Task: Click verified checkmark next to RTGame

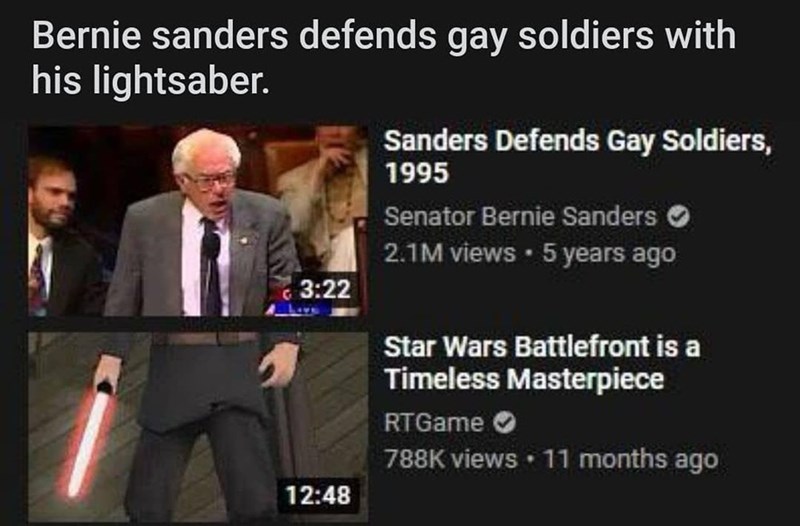Action: 505,423
